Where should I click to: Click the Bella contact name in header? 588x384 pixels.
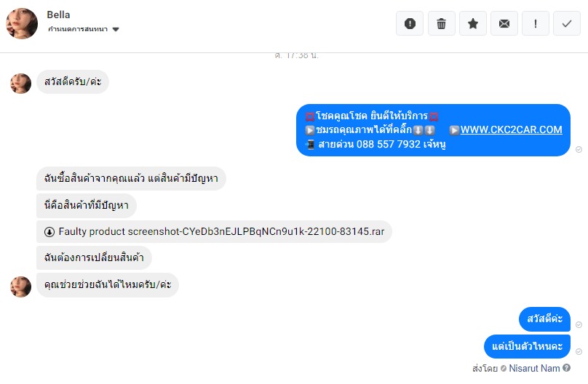pyautogui.click(x=58, y=15)
